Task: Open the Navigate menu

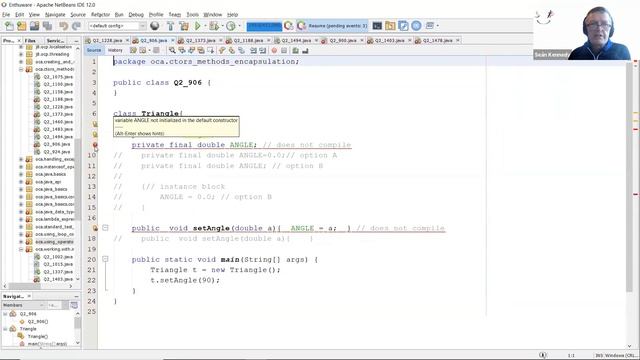Action: [55, 14]
